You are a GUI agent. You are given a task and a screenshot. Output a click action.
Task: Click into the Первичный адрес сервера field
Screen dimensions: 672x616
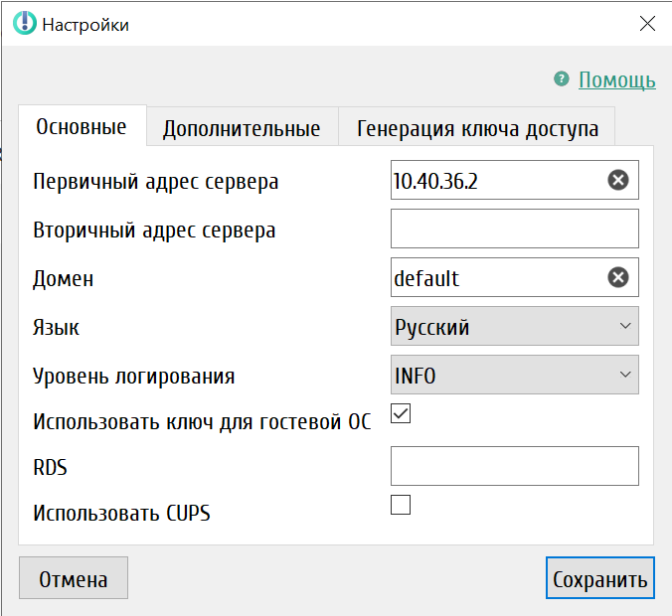pyautogui.click(x=495, y=180)
